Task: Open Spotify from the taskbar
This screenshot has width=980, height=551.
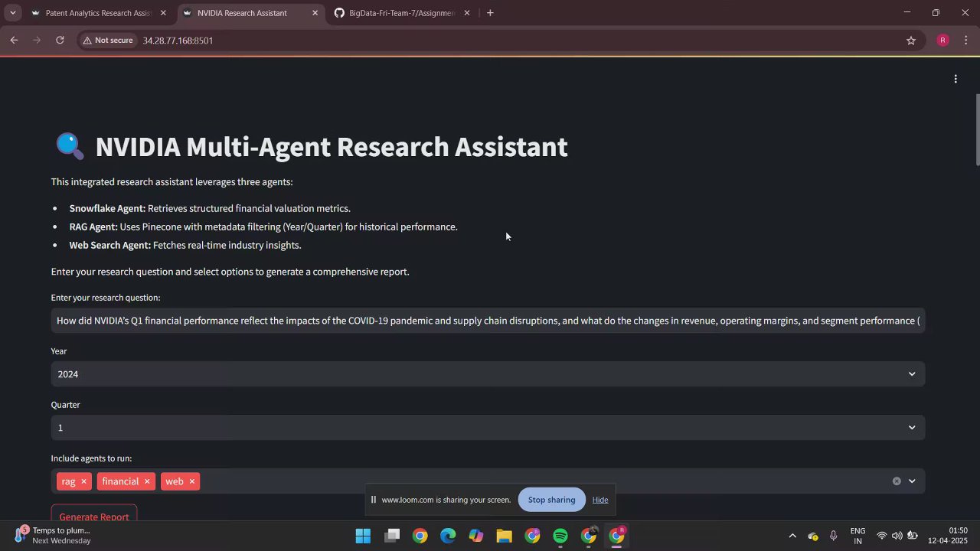Action: point(560,536)
